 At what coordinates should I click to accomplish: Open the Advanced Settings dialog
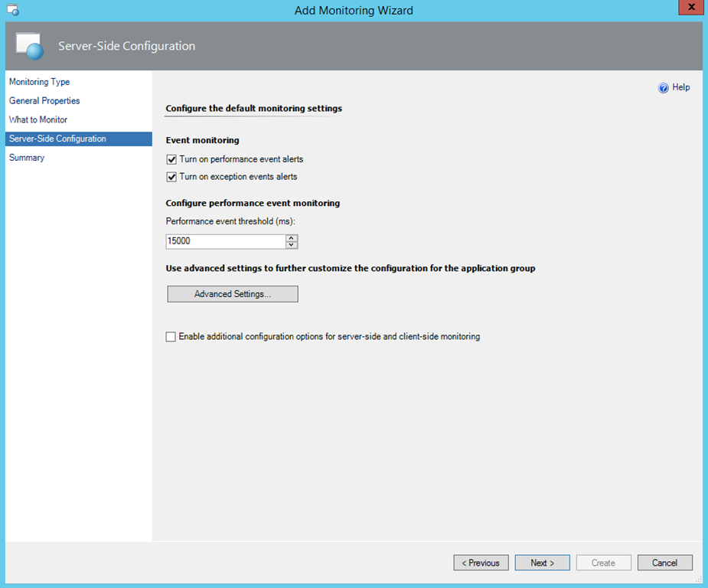[x=233, y=294]
